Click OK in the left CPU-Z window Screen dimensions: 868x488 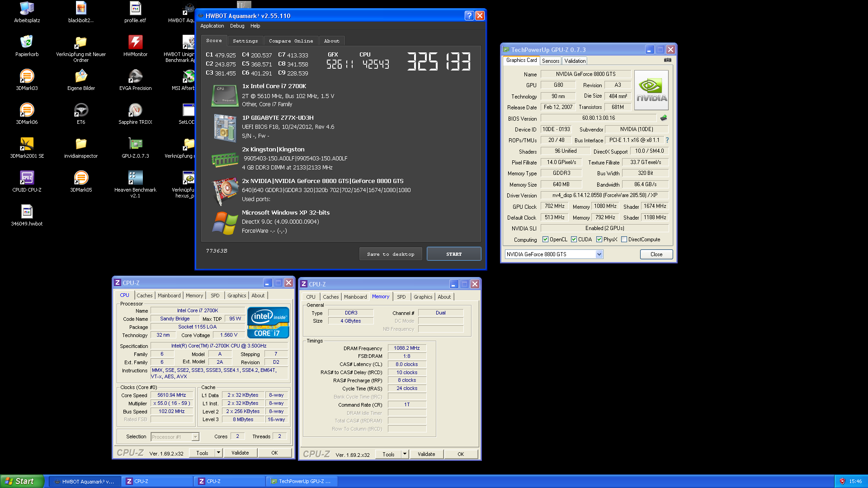(274, 453)
